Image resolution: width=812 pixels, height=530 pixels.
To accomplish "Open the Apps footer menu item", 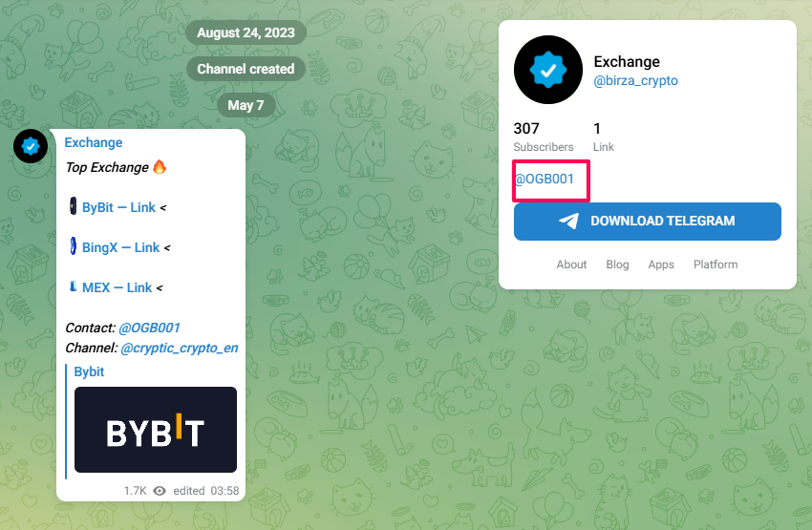I will (661, 265).
